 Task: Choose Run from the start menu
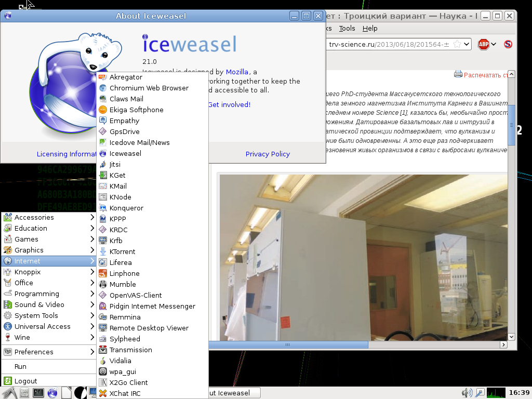pyautogui.click(x=49, y=366)
